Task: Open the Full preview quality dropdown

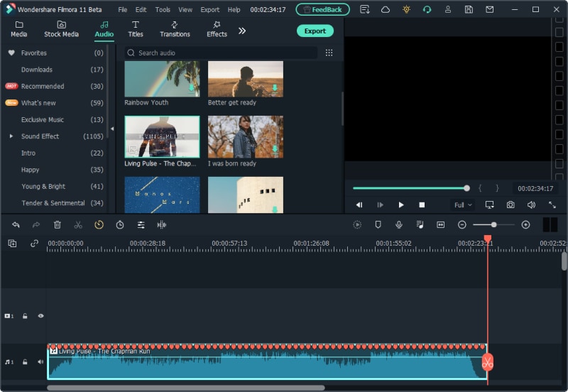Action: tap(463, 205)
